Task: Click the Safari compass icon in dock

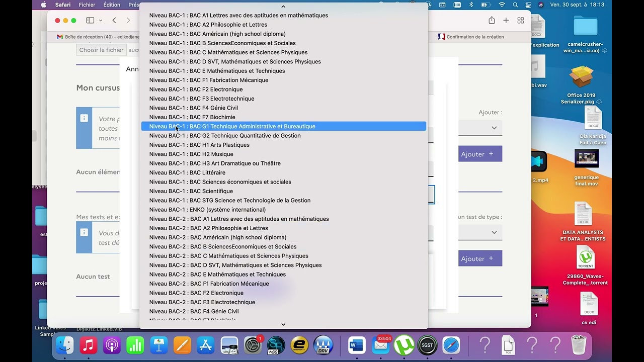Action: point(451,345)
